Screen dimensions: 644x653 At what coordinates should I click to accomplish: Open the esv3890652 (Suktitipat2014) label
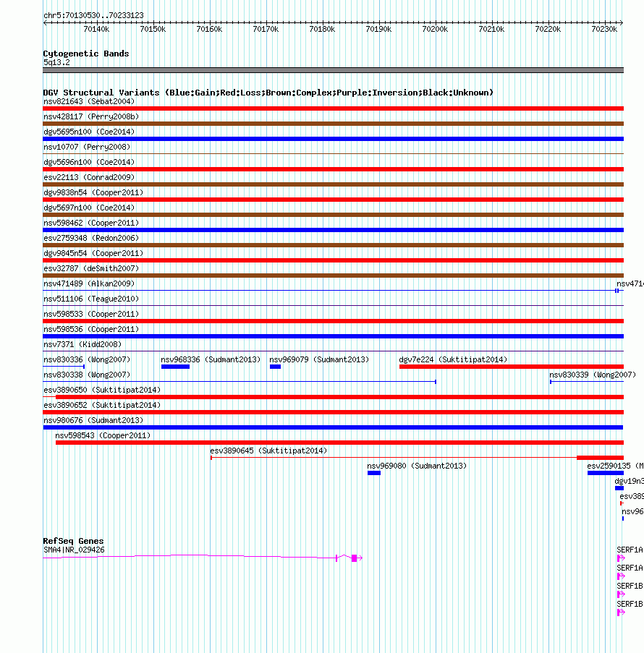click(102, 405)
